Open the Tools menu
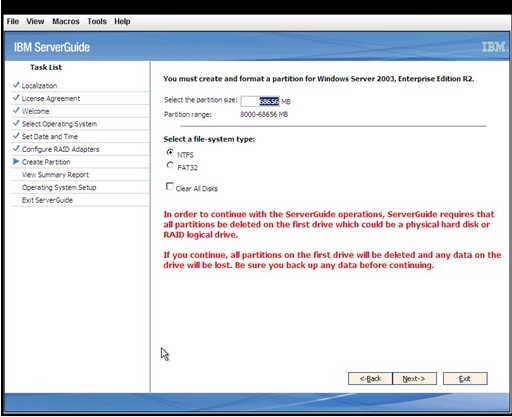Screen dimensions: 512x417 coord(97,21)
